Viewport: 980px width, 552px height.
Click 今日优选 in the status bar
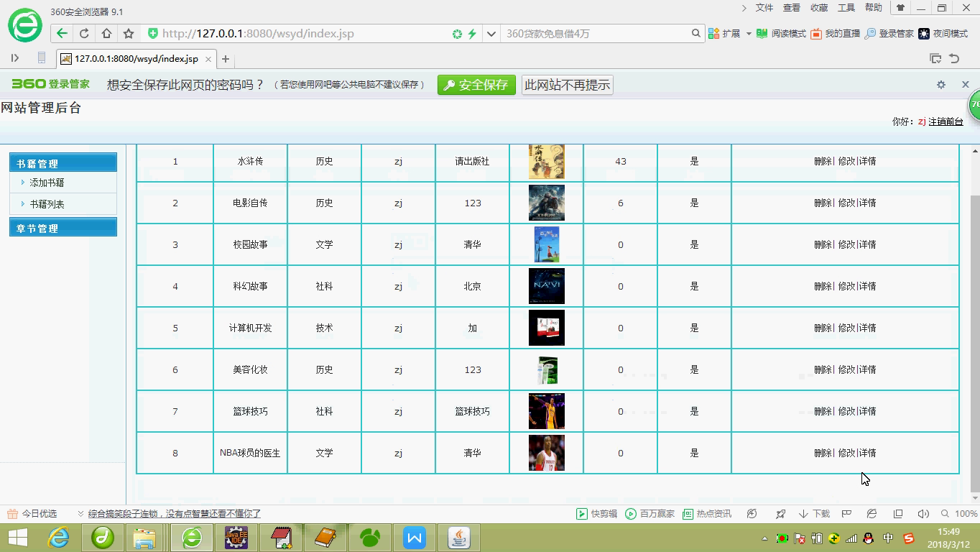coord(32,514)
